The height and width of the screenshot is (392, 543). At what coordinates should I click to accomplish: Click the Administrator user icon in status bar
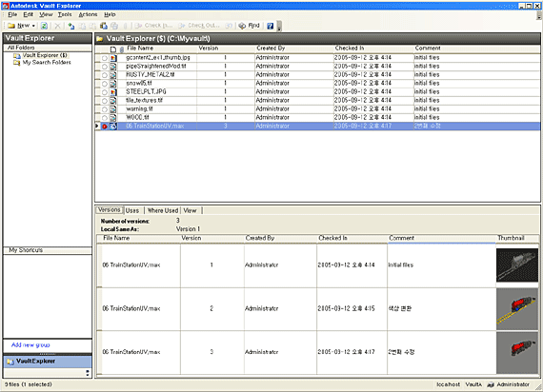pyautogui.click(x=491, y=384)
